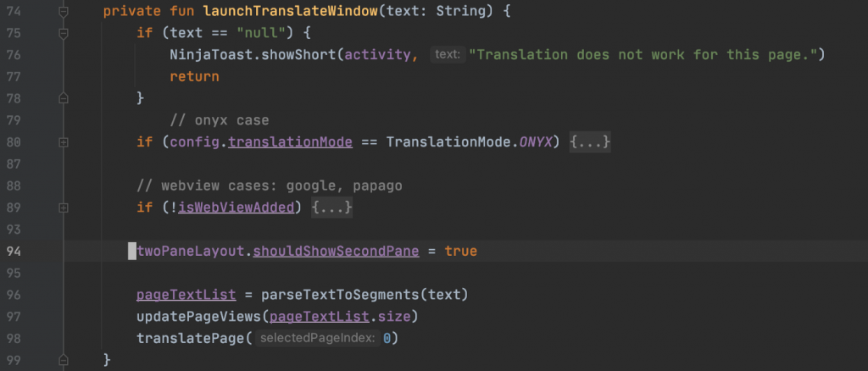Expand the folded ONYX translation mode block
The image size is (868, 371).
tap(64, 142)
